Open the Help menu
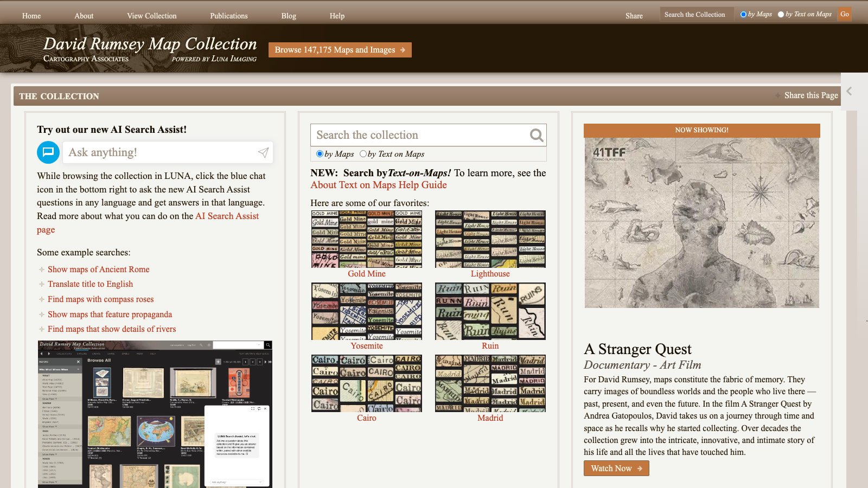This screenshot has height=488, width=868. tap(337, 16)
